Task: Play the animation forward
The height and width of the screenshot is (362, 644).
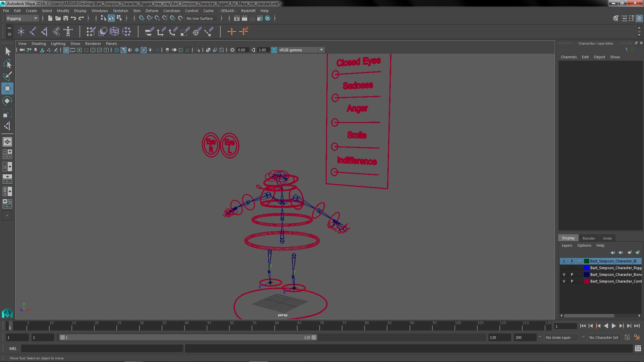Action: click(614, 326)
